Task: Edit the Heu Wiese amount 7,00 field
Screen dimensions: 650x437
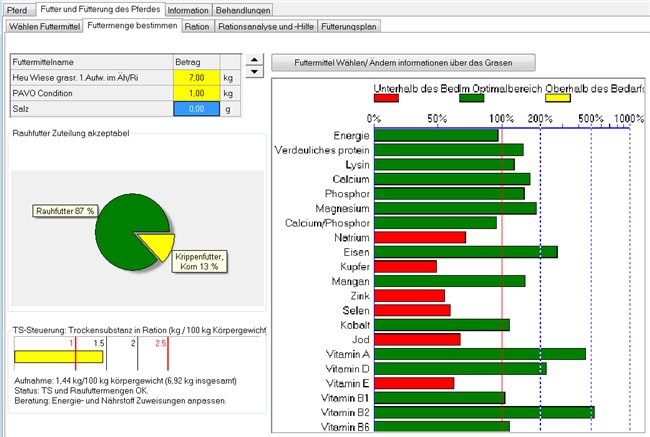Action: [x=196, y=78]
